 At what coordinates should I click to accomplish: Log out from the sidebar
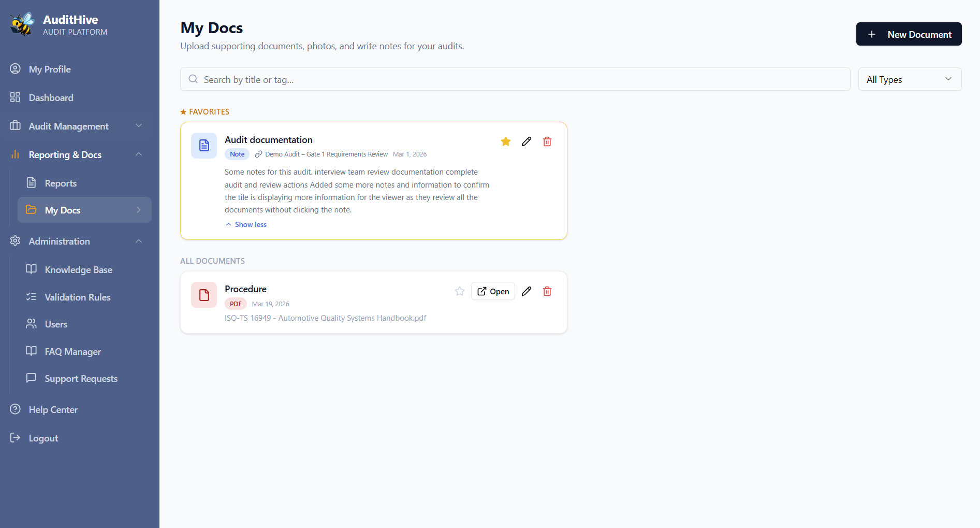tap(43, 438)
